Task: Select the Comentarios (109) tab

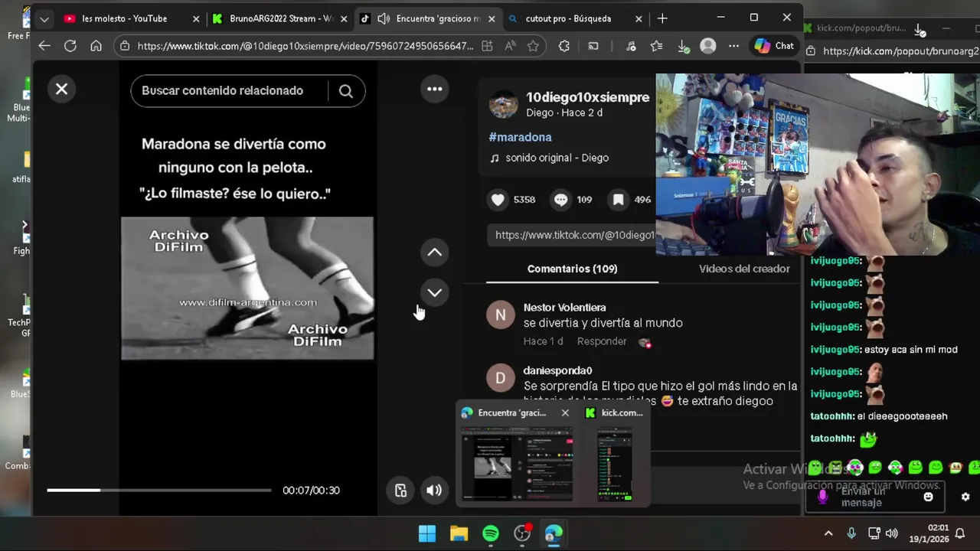Action: (x=572, y=269)
